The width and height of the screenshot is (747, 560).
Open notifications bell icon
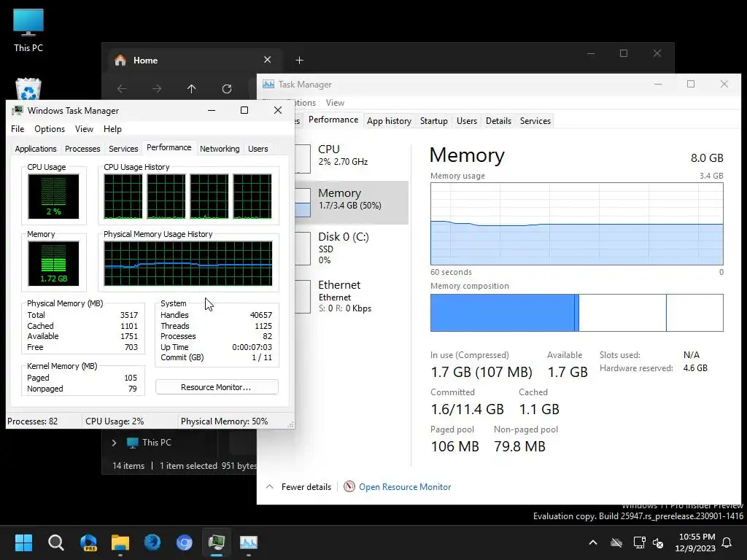pos(727,542)
